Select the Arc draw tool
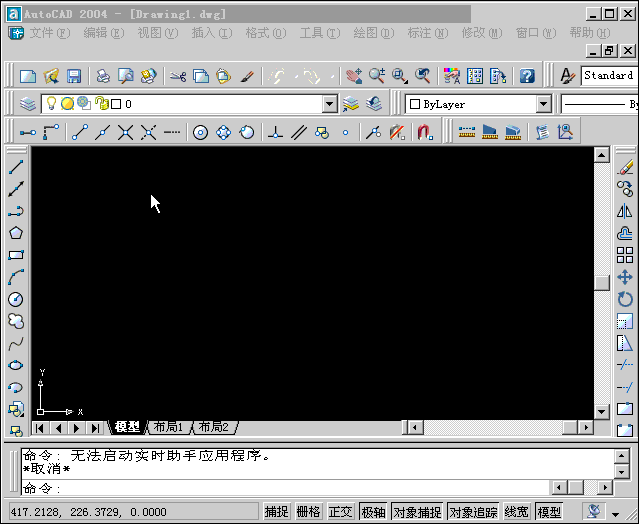639x524 pixels. click(x=16, y=277)
